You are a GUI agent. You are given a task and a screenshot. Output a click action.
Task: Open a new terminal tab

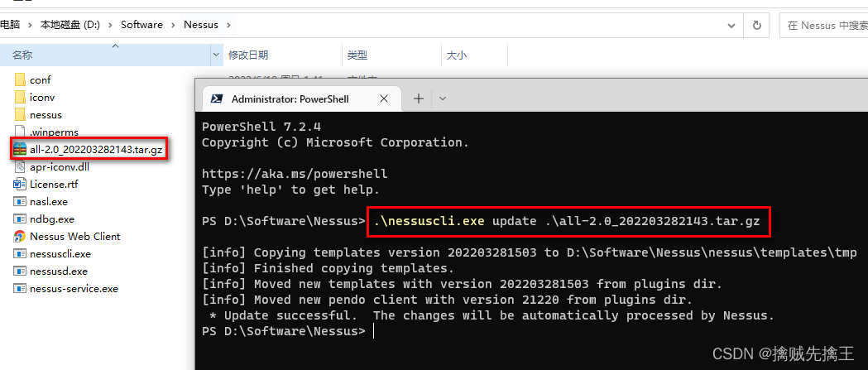coord(419,99)
